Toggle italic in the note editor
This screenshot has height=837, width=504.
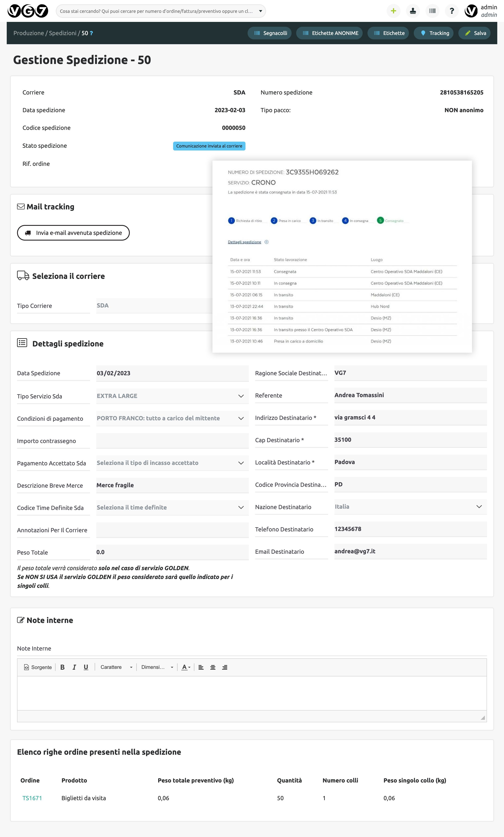pyautogui.click(x=74, y=667)
